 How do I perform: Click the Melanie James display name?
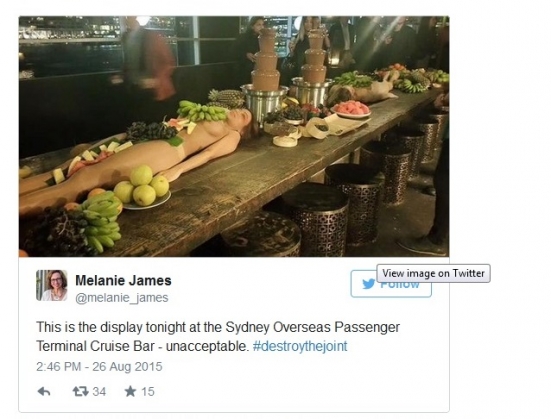click(123, 281)
